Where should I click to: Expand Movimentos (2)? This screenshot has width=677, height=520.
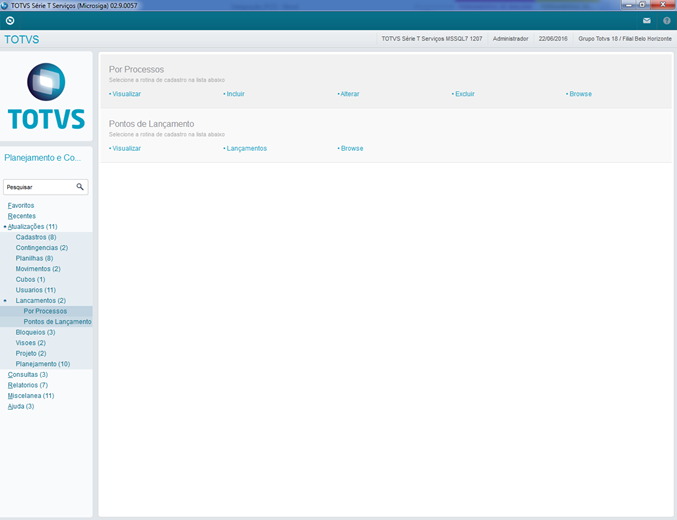click(x=38, y=269)
